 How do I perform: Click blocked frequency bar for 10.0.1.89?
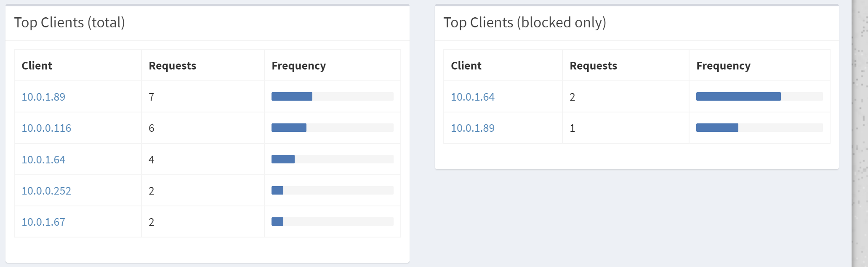pos(717,128)
